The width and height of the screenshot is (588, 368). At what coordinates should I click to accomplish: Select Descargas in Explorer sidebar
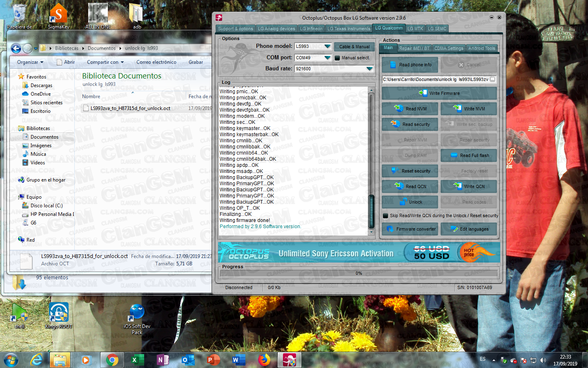41,85
